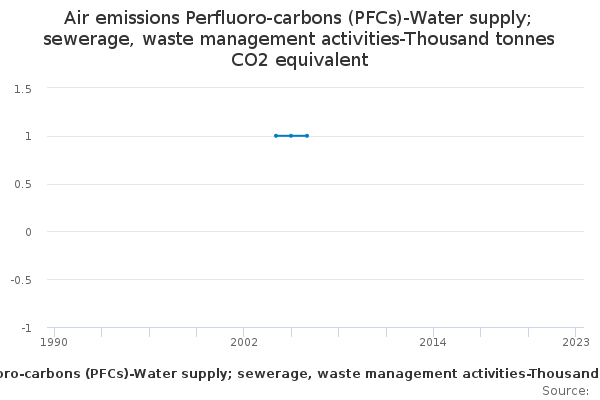
Task: Click the 1990 x-axis label
Action: click(54, 342)
